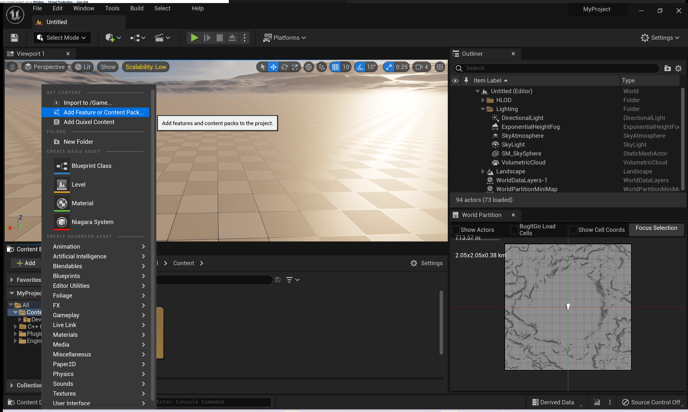688x412 pixels.
Task: Click the Show button in viewport
Action: click(108, 67)
